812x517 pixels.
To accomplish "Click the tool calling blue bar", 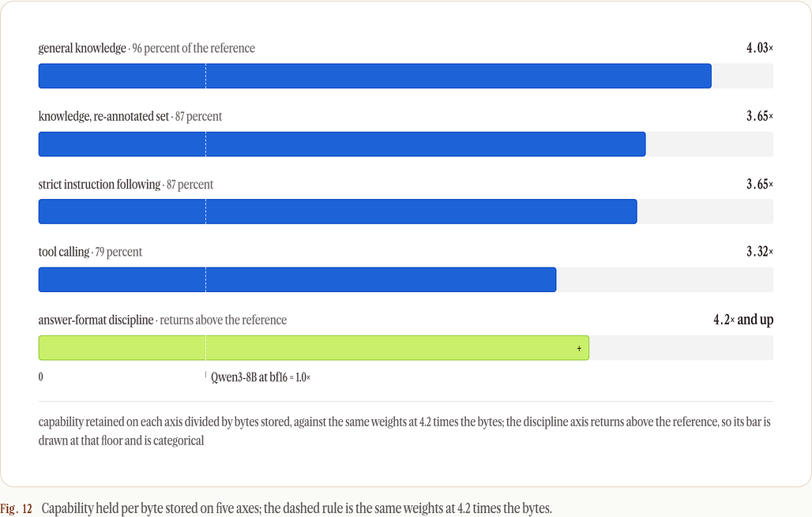I will pyautogui.click(x=297, y=279).
